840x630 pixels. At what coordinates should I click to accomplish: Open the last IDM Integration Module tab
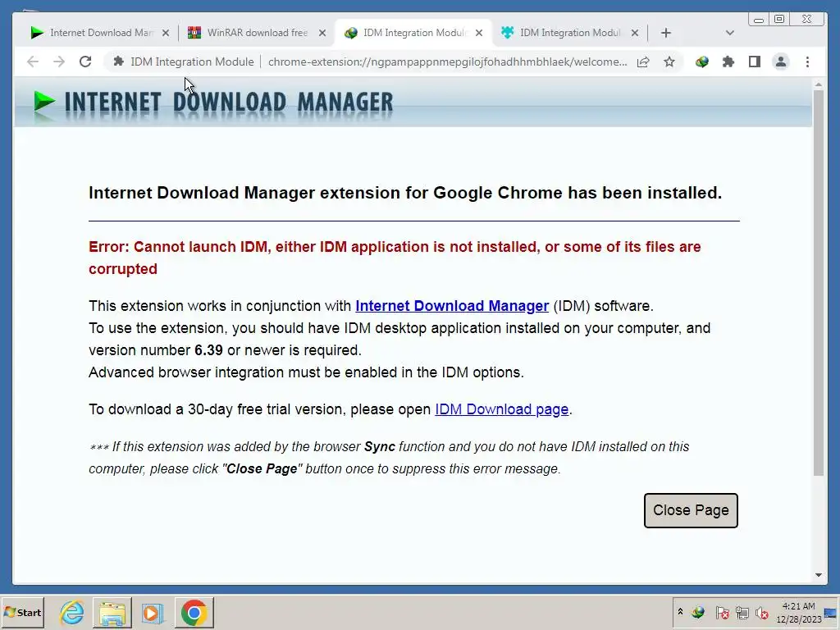[569, 33]
